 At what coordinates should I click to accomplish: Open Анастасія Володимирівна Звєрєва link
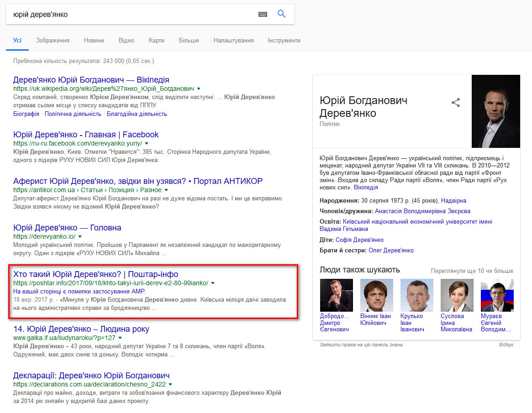[422, 211]
